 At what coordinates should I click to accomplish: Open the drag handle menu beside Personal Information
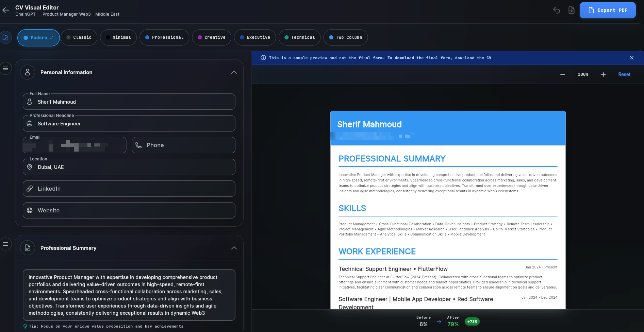coord(5,68)
